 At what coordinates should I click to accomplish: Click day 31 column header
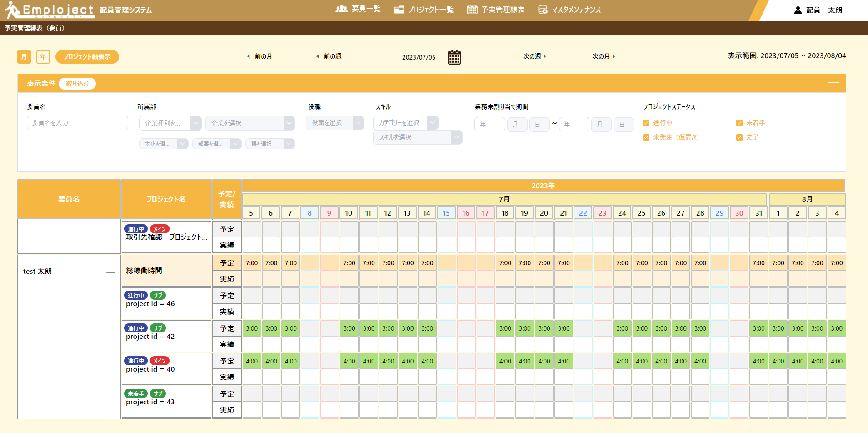(759, 213)
